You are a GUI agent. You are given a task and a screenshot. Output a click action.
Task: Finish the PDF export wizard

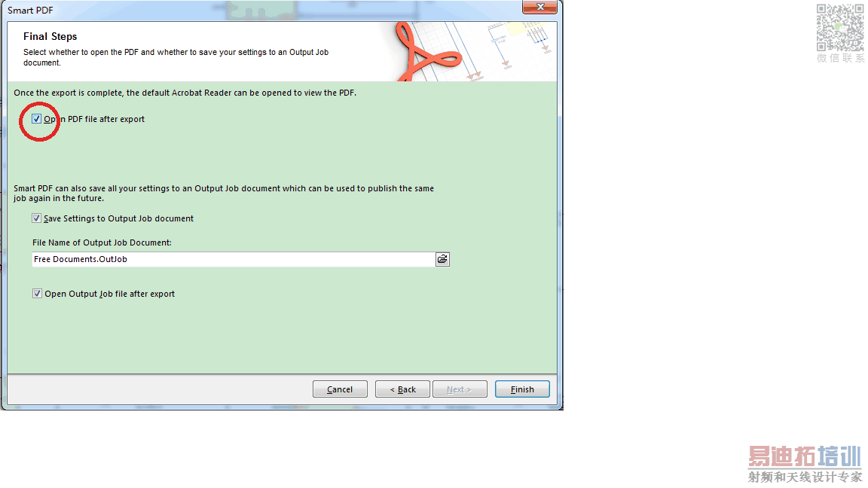[522, 389]
